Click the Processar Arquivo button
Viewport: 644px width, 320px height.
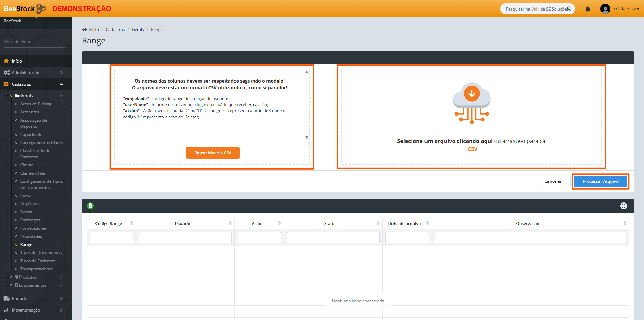[601, 181]
